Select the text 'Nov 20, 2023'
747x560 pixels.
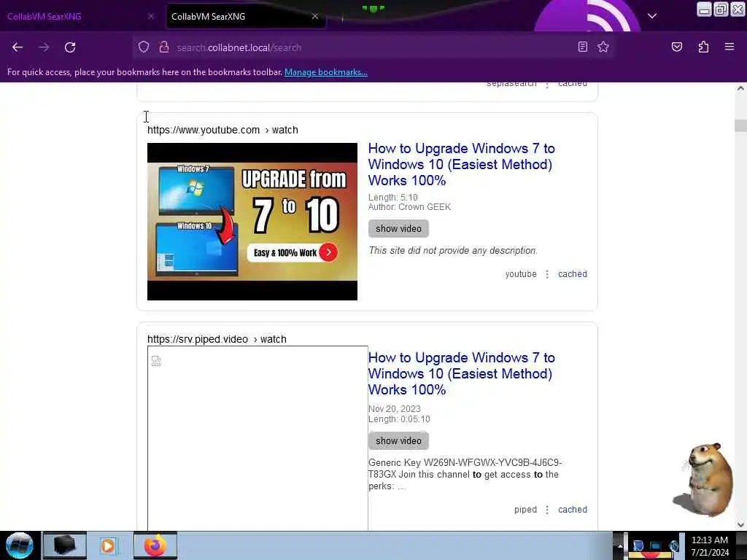395,409
